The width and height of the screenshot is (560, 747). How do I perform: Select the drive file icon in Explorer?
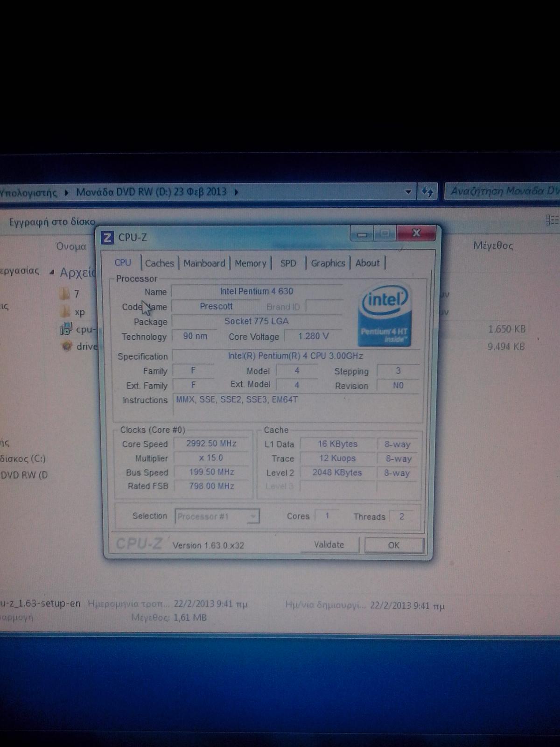[67, 346]
